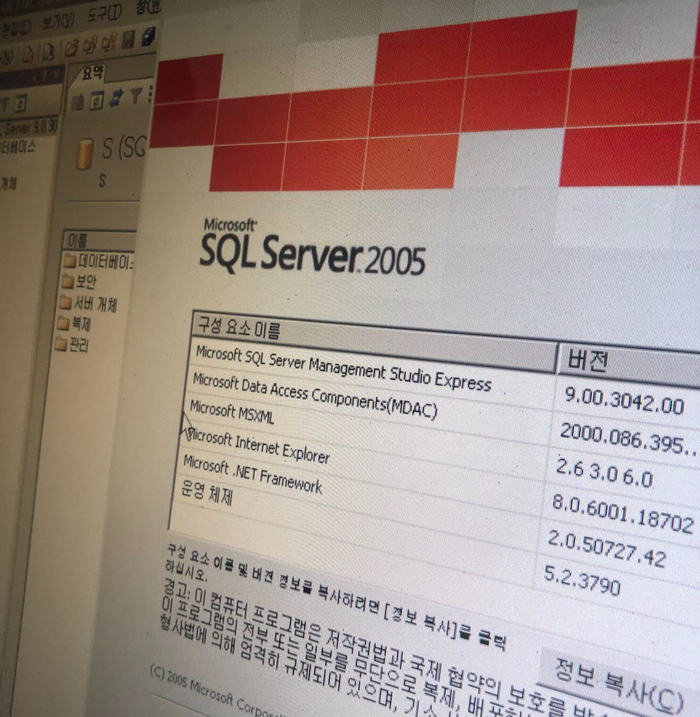The image size is (700, 717).
Task: Click the S (SG server title in the Summary pane
Action: (x=123, y=147)
